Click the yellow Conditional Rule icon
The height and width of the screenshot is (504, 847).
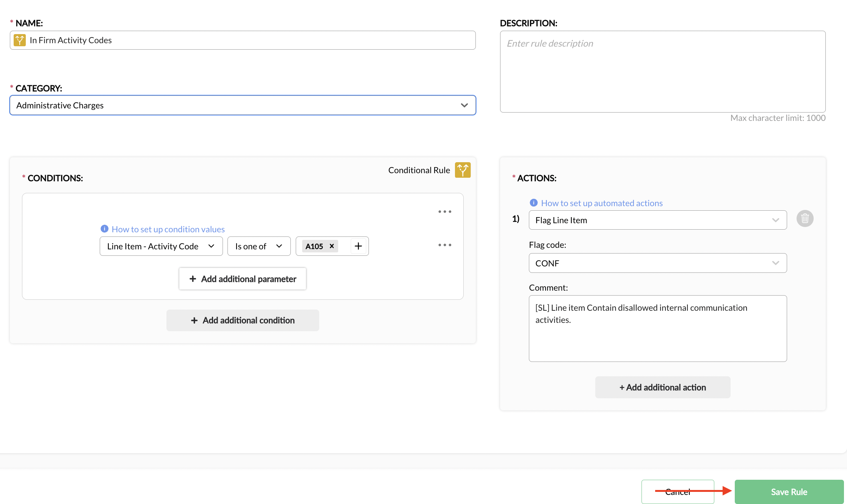click(x=463, y=170)
